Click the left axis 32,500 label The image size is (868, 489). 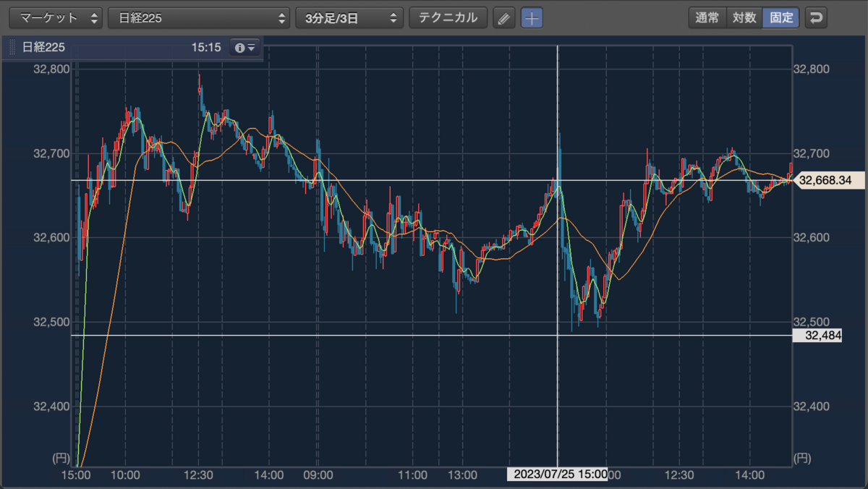pyautogui.click(x=51, y=322)
